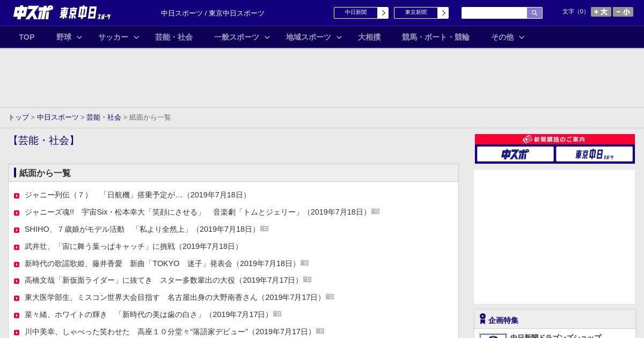Select 競馬・ボート・競輪 in navigation bar
Image resolution: width=644 pixels, height=338 pixels.
[x=436, y=37]
